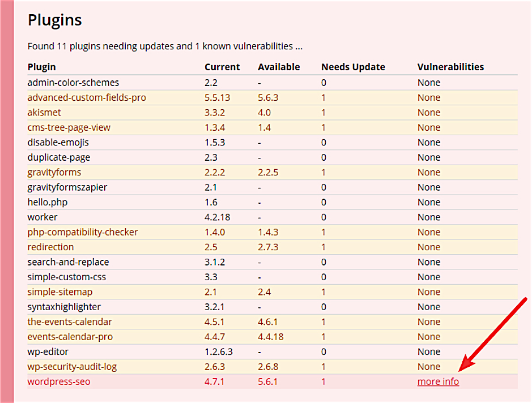
Task: Click wordpress-seo available version 5.6.1
Action: point(267,381)
